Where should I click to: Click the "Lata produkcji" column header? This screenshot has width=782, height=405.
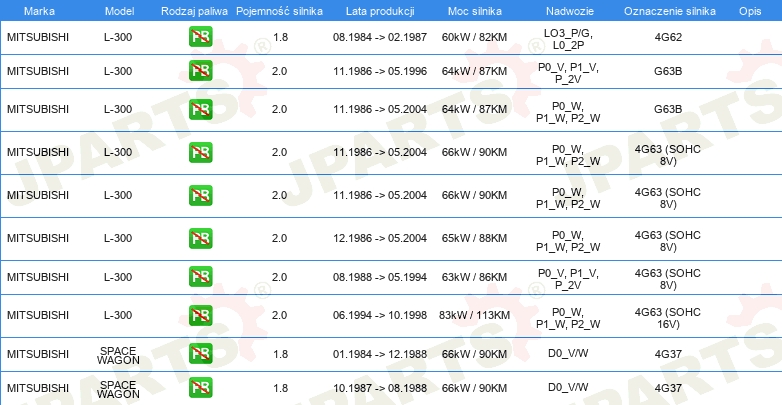pyautogui.click(x=380, y=11)
